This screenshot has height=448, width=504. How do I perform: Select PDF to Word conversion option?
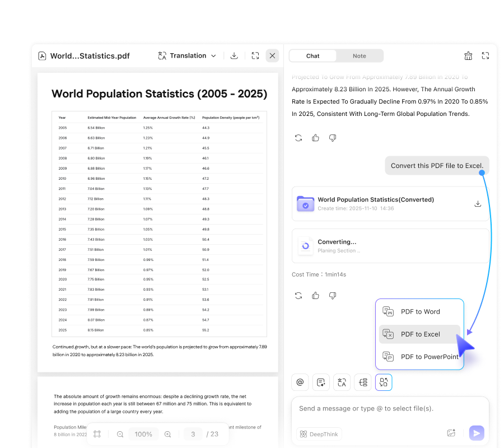[419, 311]
